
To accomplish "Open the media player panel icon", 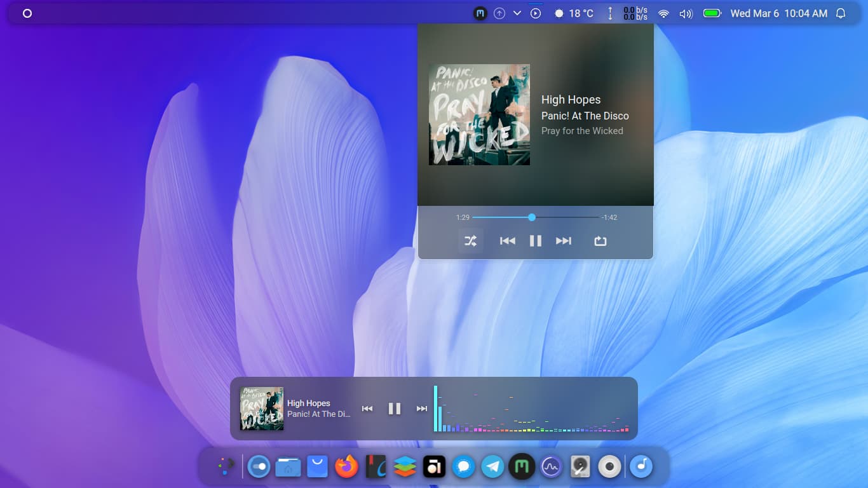I will 536,13.
